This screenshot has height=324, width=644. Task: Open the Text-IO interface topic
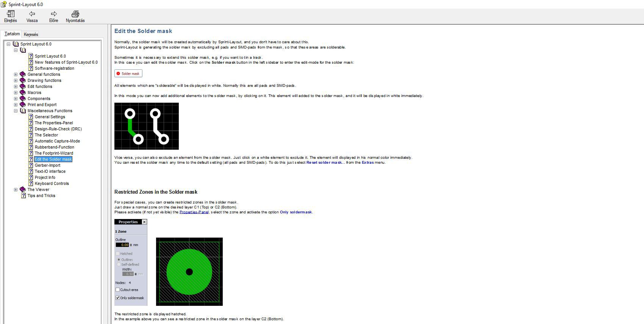tap(50, 171)
